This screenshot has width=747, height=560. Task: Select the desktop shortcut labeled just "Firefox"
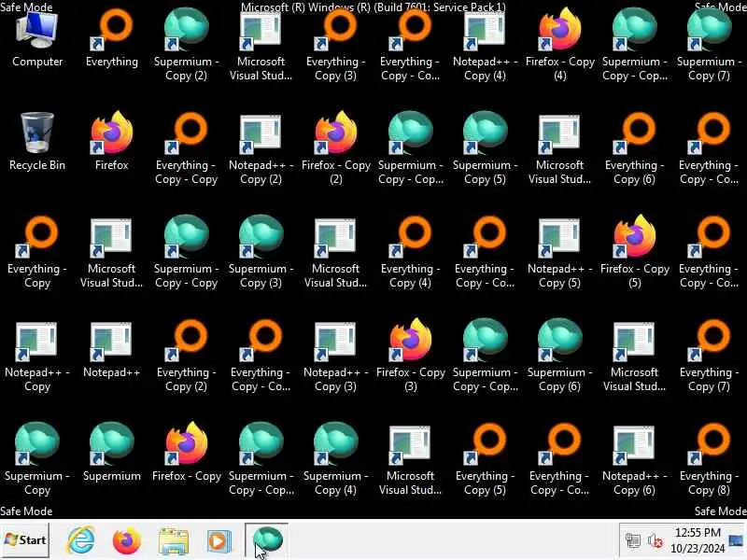(x=112, y=142)
